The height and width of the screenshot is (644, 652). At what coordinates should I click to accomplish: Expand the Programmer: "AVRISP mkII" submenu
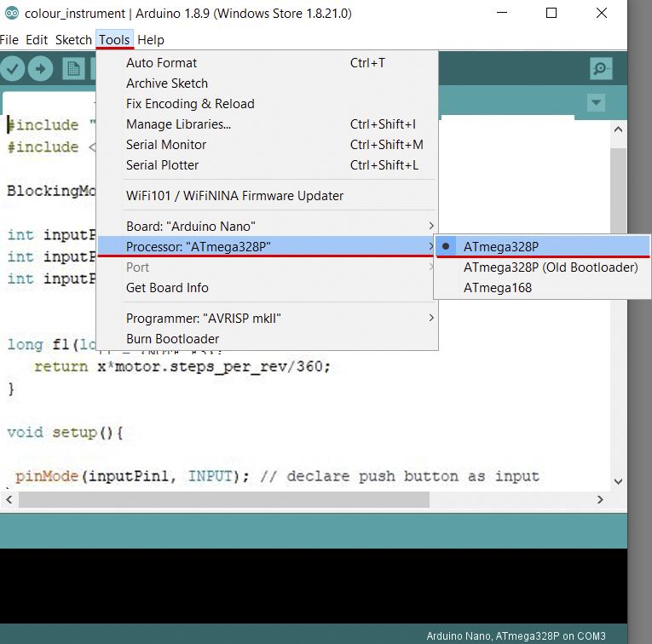click(x=267, y=319)
